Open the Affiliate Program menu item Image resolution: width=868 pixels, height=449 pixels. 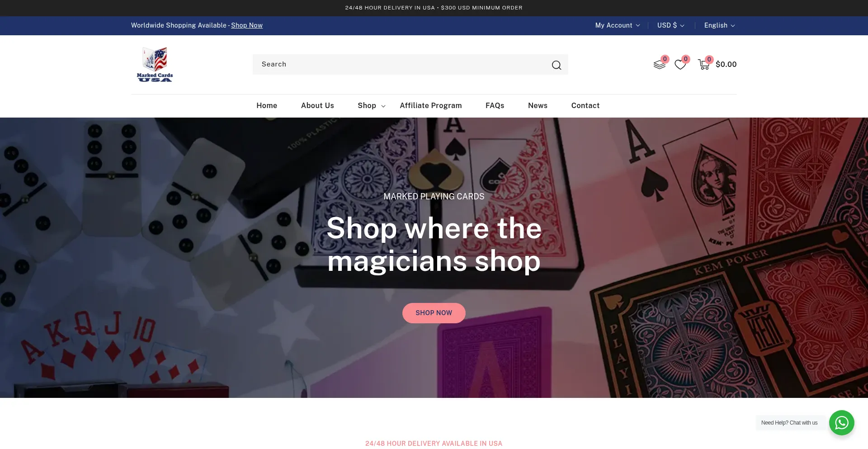tap(431, 105)
